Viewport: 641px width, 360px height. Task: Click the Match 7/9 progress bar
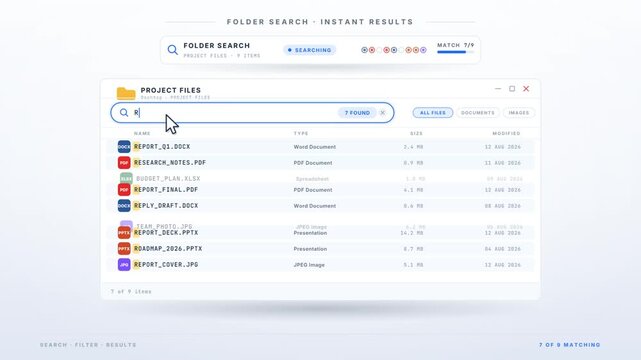click(x=455, y=52)
